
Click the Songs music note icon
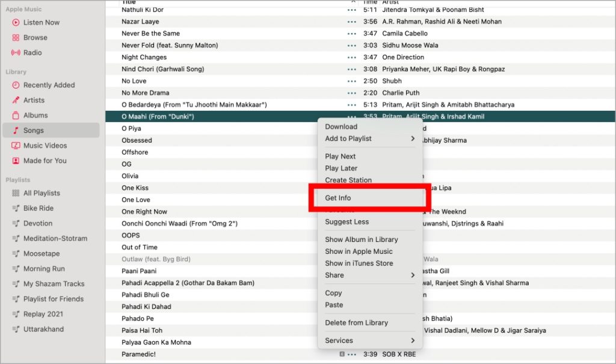pyautogui.click(x=16, y=131)
